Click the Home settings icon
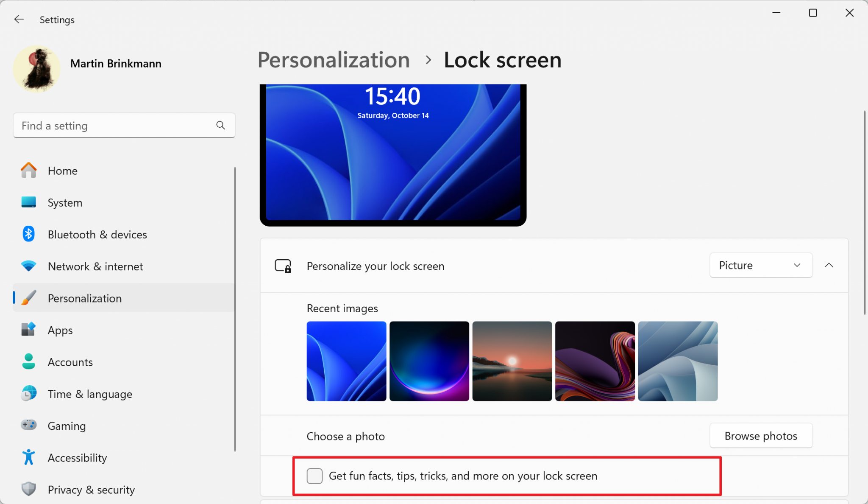Screen dimensions: 868x504 click(28, 171)
